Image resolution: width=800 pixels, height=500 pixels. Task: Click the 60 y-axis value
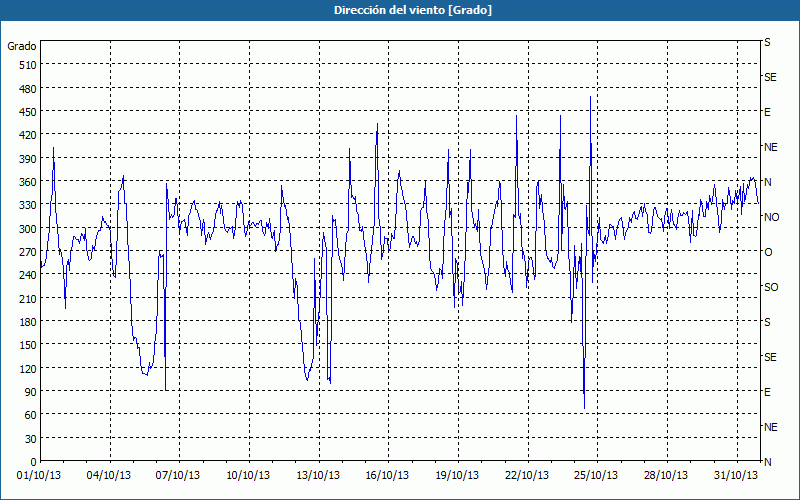tap(31, 415)
